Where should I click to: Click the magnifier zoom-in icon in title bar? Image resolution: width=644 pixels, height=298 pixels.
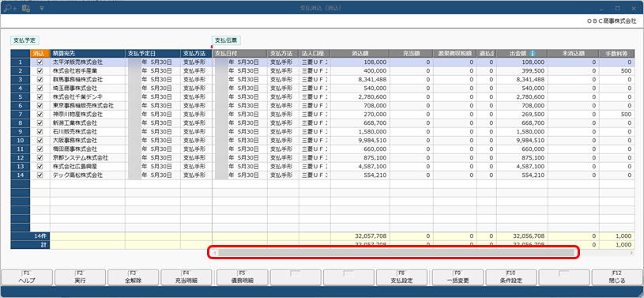click(10, 8)
